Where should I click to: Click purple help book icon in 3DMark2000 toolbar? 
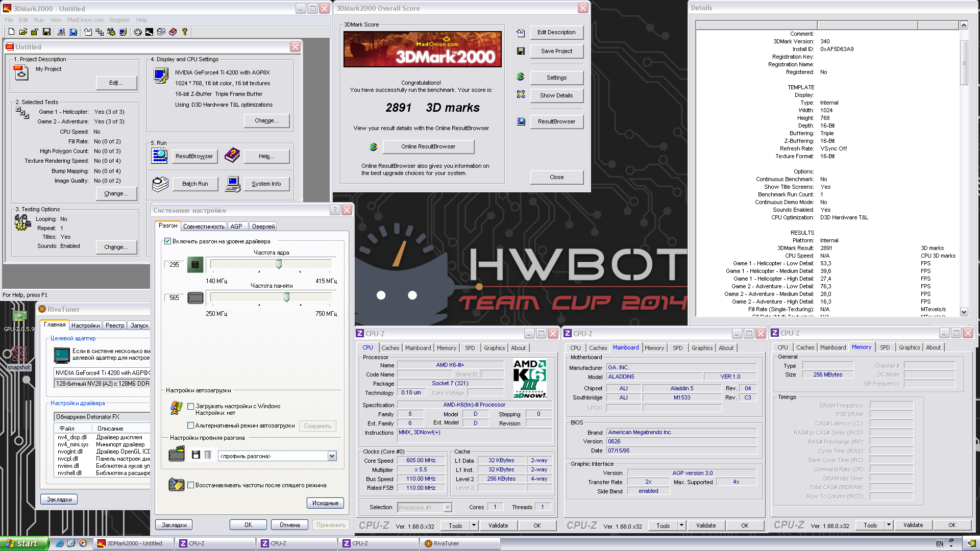pos(173,32)
